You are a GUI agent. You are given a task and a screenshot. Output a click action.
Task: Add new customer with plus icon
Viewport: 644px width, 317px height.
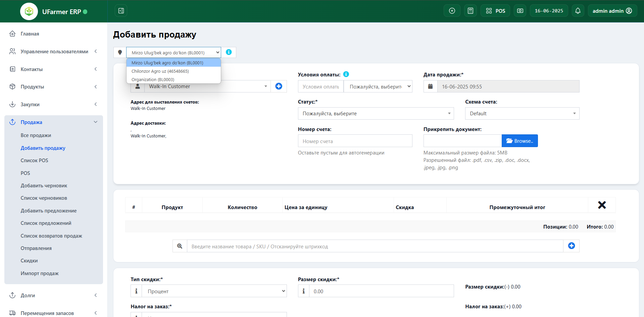(x=279, y=86)
